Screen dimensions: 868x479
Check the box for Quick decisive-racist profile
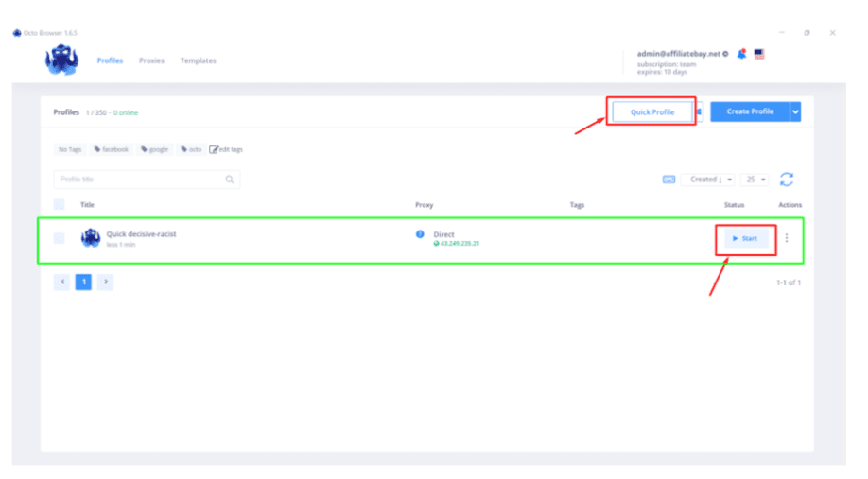pos(60,238)
